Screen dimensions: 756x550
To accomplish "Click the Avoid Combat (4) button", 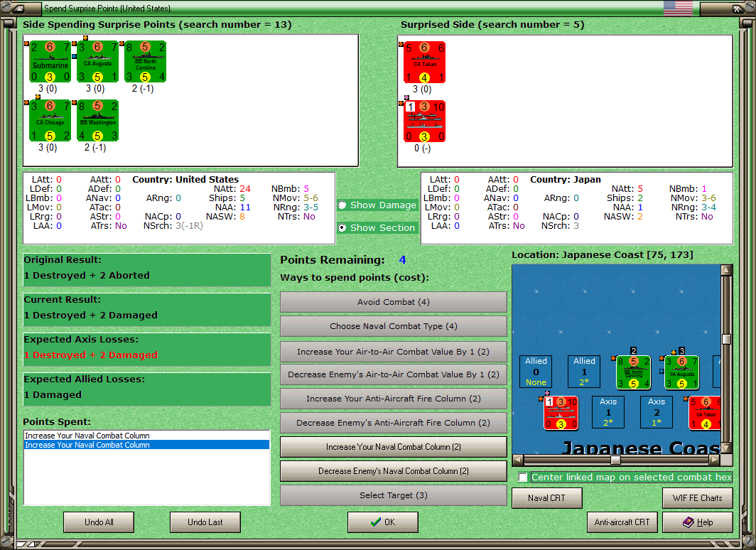I will [x=393, y=302].
